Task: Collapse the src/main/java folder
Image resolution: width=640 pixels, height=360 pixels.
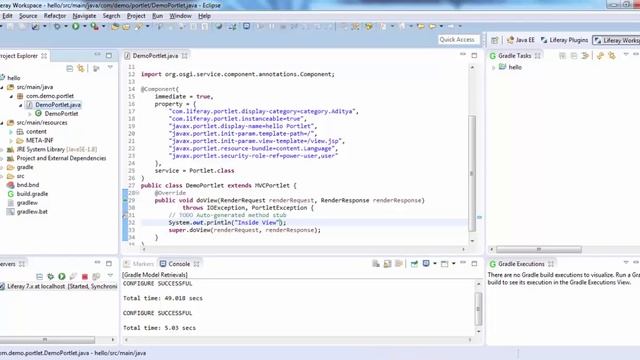Action: [x=2, y=87]
